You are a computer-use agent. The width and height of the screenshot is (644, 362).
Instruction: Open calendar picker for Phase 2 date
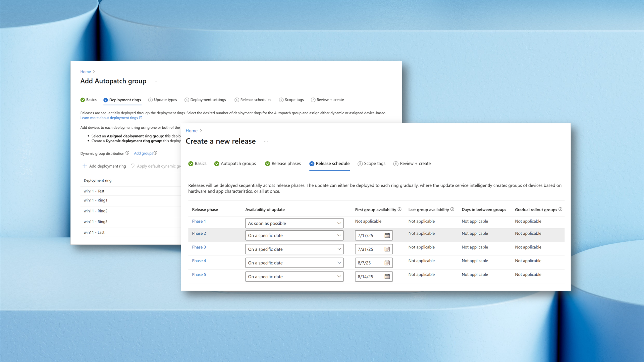tap(387, 236)
